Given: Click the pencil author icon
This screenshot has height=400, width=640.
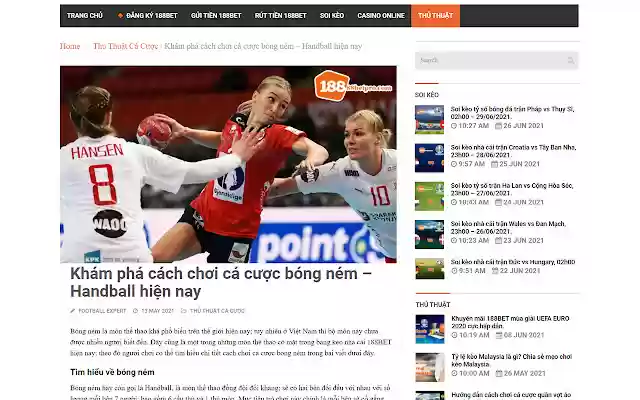Looking at the screenshot, I should tap(73, 311).
